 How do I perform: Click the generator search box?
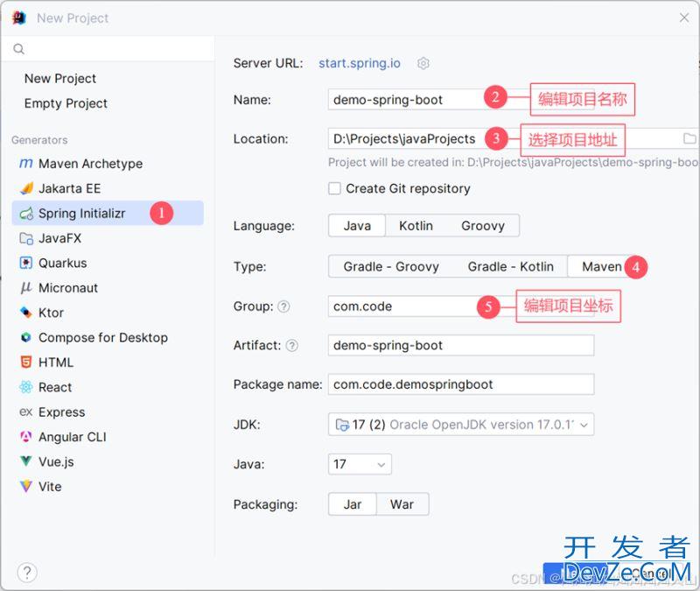tap(108, 49)
